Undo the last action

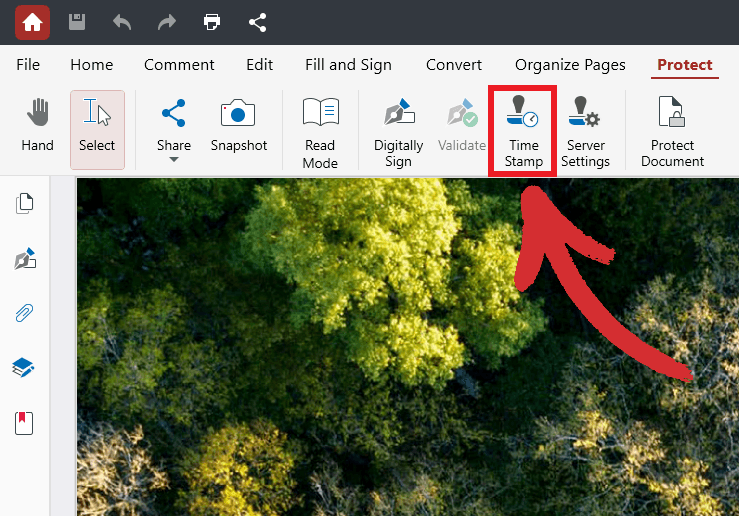[x=122, y=22]
